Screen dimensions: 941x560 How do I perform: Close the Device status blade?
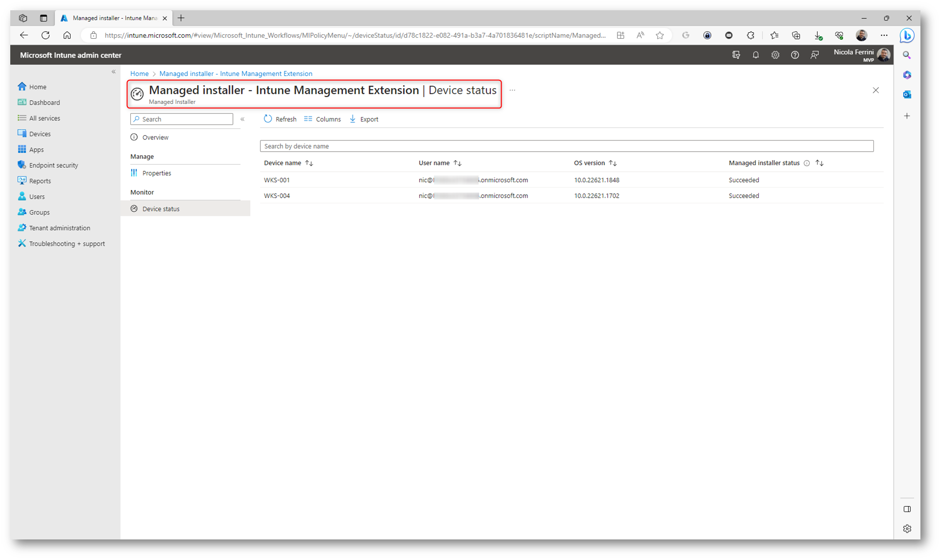[x=875, y=90]
